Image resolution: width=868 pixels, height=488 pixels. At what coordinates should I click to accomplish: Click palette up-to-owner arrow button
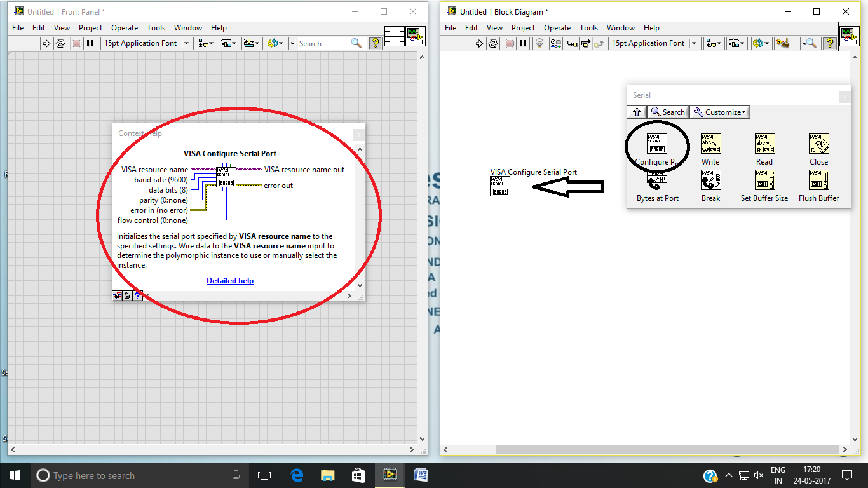click(x=637, y=112)
